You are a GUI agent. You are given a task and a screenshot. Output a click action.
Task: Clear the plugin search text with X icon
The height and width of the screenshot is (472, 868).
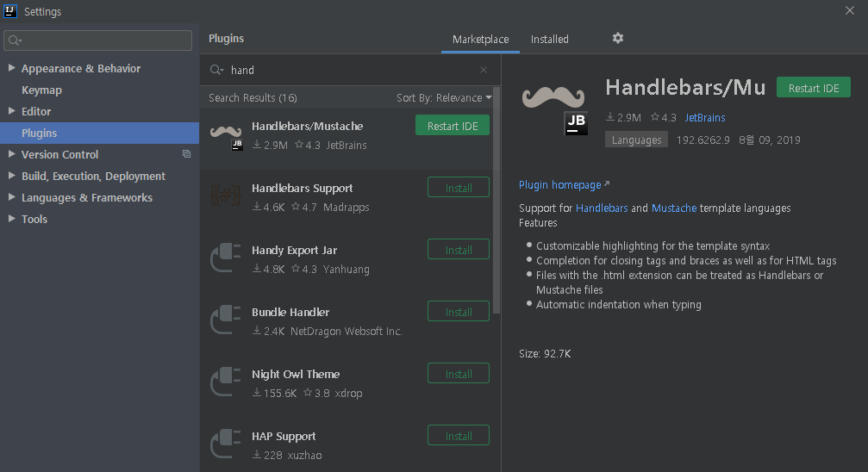pos(484,70)
